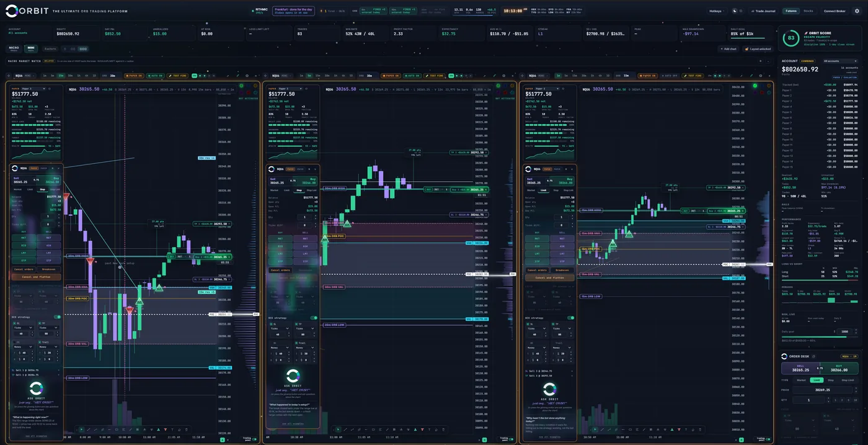868x445 pixels.
Task: Select cursor tool in first chart drawing bar
Action: tap(81, 429)
